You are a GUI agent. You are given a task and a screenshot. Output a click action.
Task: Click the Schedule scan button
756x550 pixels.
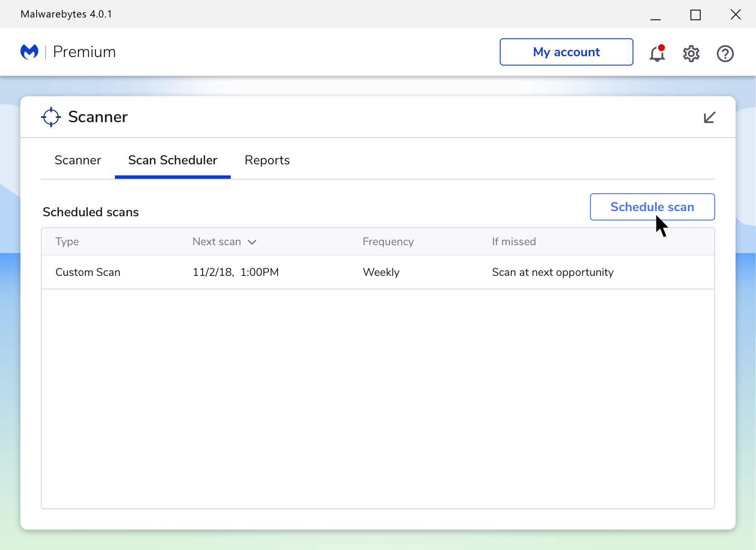tap(653, 207)
